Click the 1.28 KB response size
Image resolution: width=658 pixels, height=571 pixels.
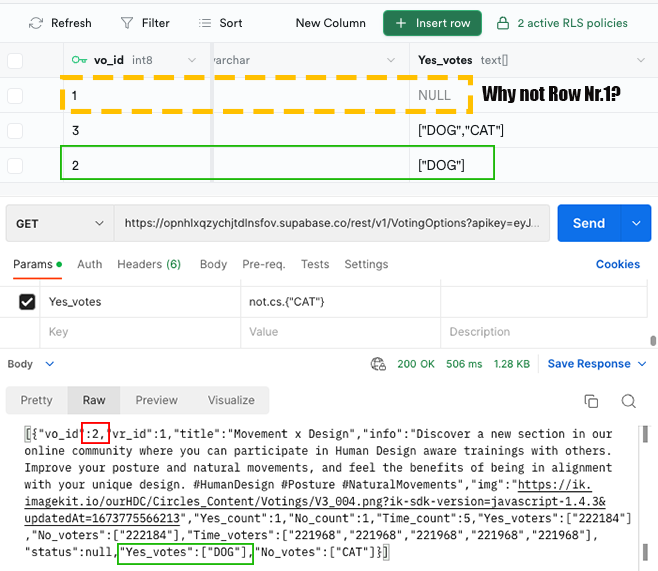coord(512,364)
